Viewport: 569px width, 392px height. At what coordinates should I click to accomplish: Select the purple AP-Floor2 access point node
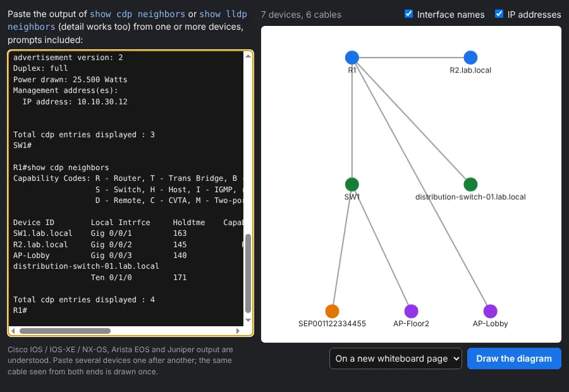click(411, 311)
